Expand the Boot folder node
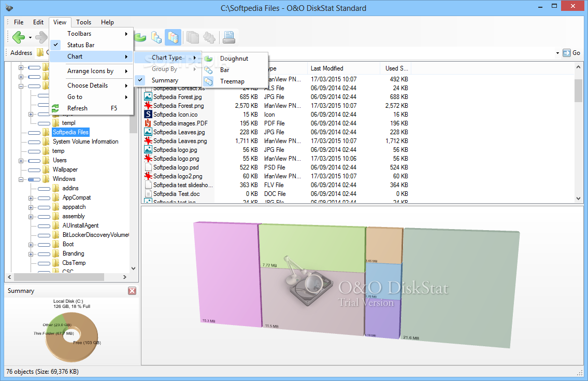 pos(31,245)
